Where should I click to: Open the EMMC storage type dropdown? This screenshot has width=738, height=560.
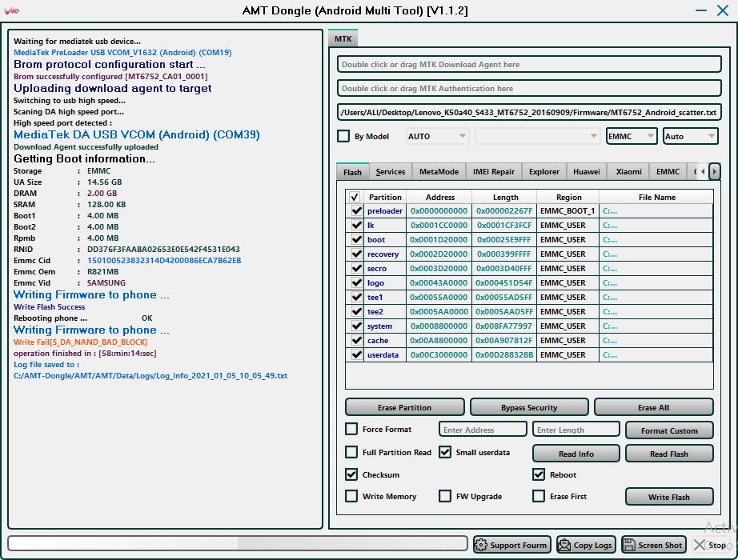632,136
